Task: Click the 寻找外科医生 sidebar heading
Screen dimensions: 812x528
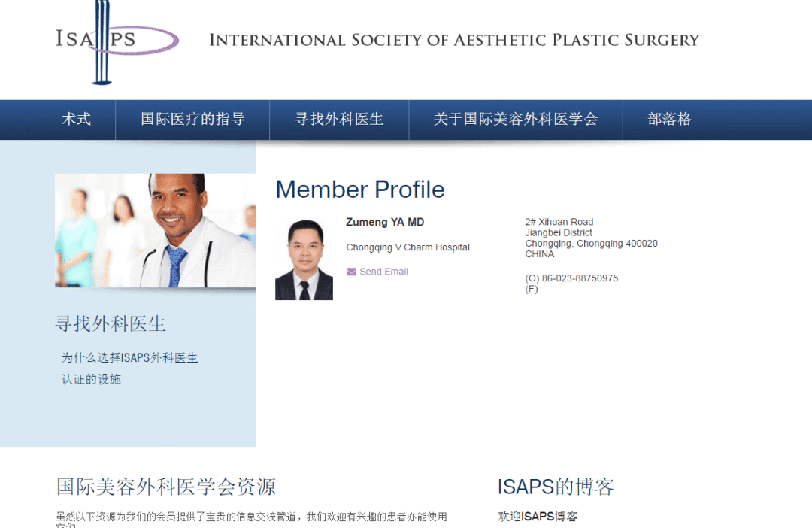Action: coord(111,324)
